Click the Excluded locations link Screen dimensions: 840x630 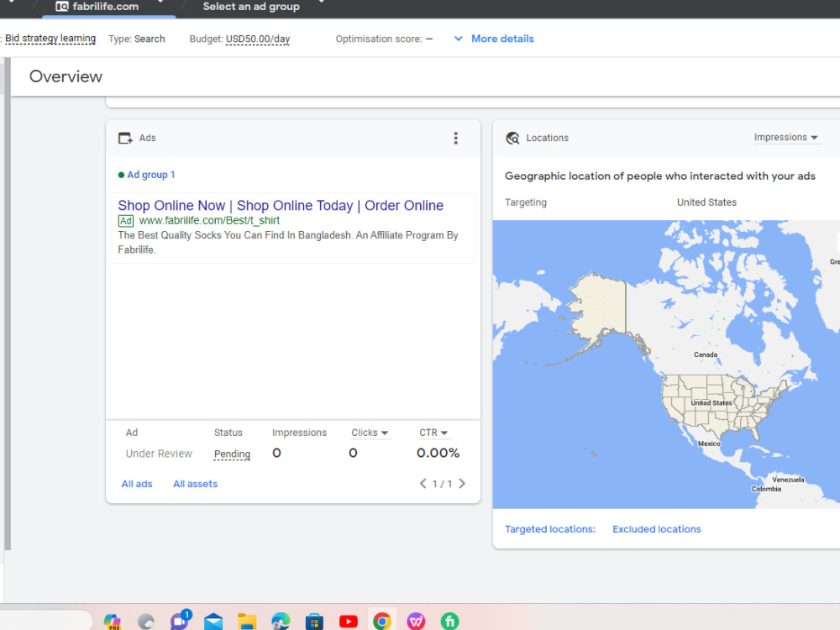[656, 529]
